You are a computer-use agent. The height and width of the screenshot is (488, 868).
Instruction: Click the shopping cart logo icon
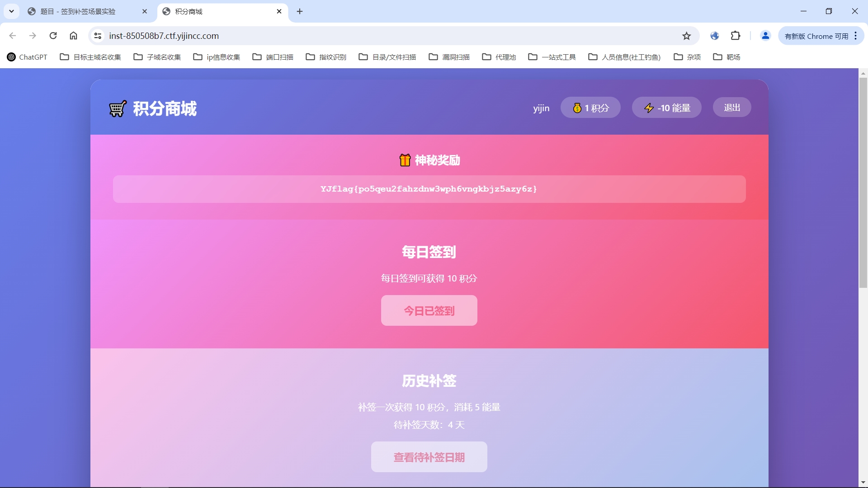pos(118,109)
